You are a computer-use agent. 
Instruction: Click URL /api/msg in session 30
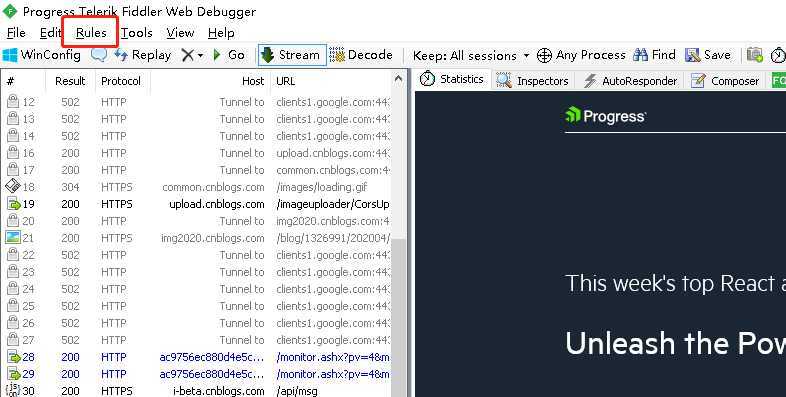(x=297, y=391)
